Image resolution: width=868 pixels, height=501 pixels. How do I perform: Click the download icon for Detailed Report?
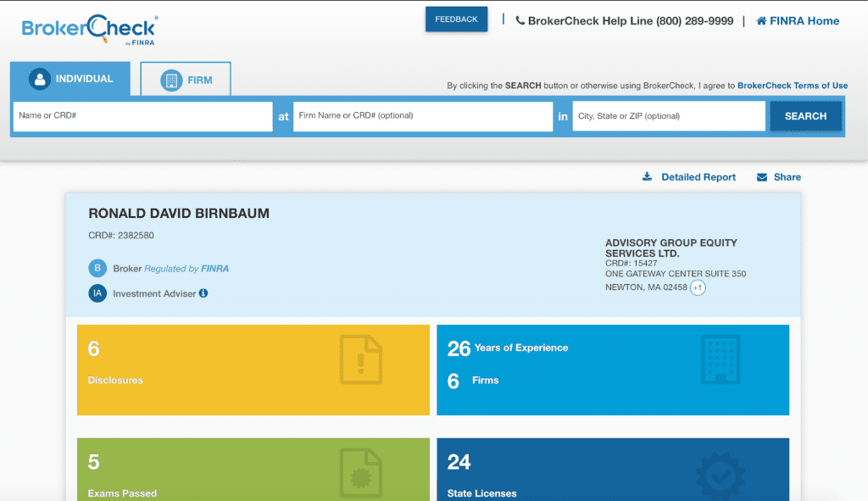pos(647,176)
